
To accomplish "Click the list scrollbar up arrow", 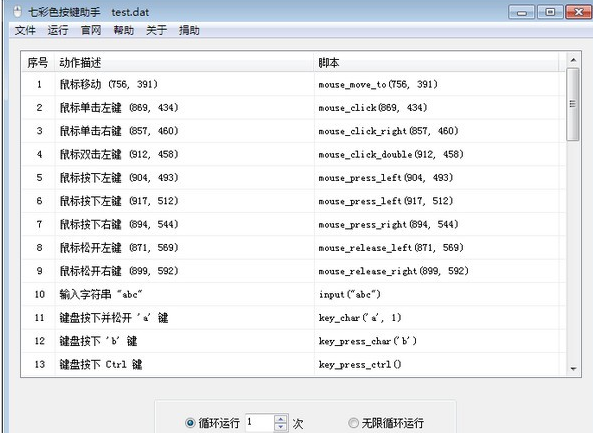I will pos(573,60).
